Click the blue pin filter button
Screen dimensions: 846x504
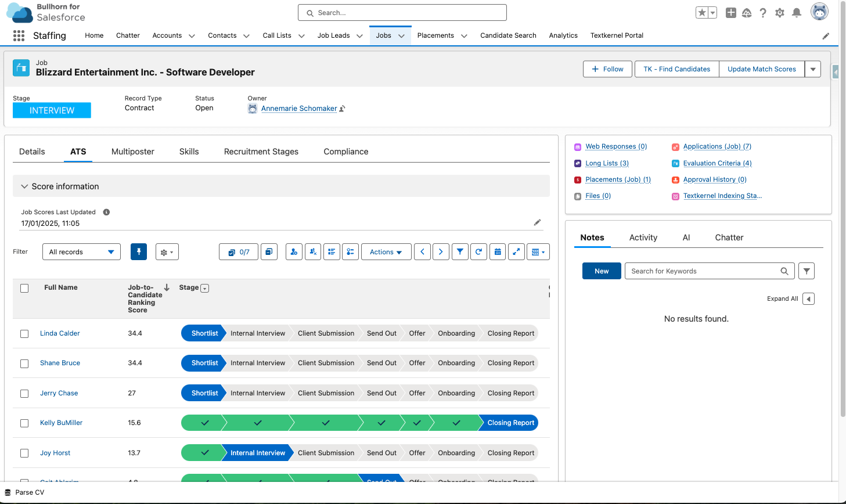139,252
